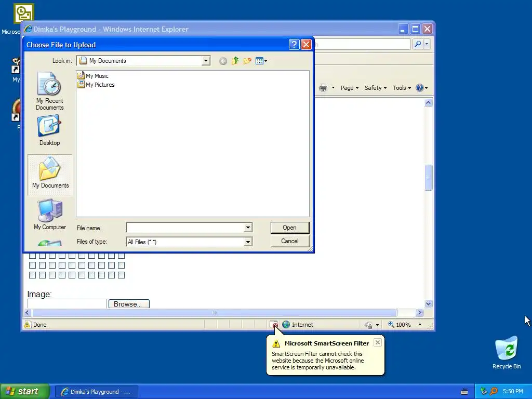Click the IE search box field

(362, 44)
